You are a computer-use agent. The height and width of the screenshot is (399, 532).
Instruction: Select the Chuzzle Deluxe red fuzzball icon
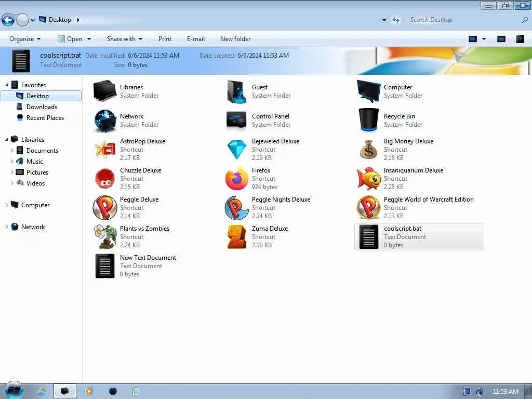point(105,179)
